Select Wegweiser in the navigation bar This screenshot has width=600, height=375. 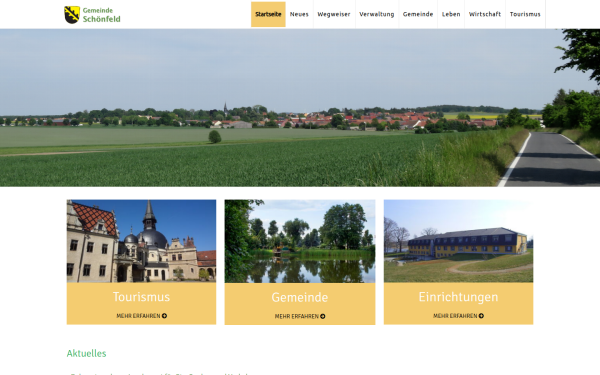(334, 14)
